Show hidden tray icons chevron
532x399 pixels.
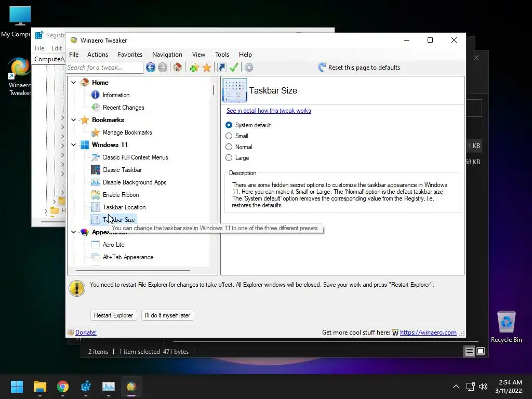tap(456, 387)
